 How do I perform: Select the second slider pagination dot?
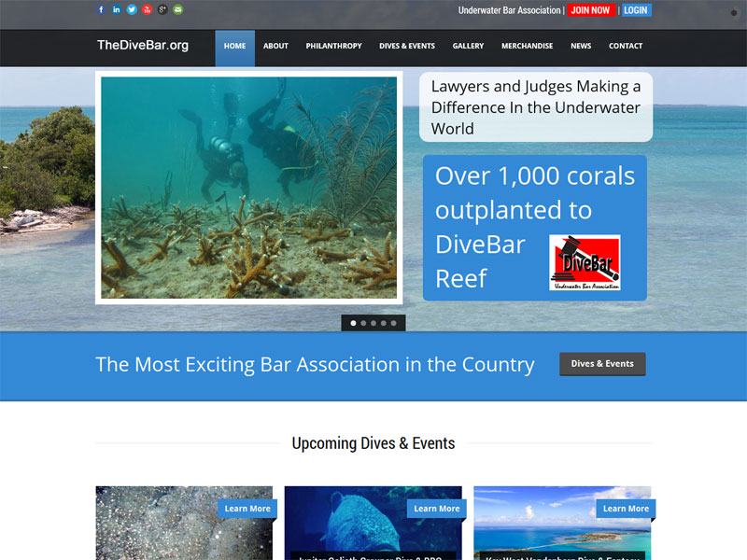[363, 323]
